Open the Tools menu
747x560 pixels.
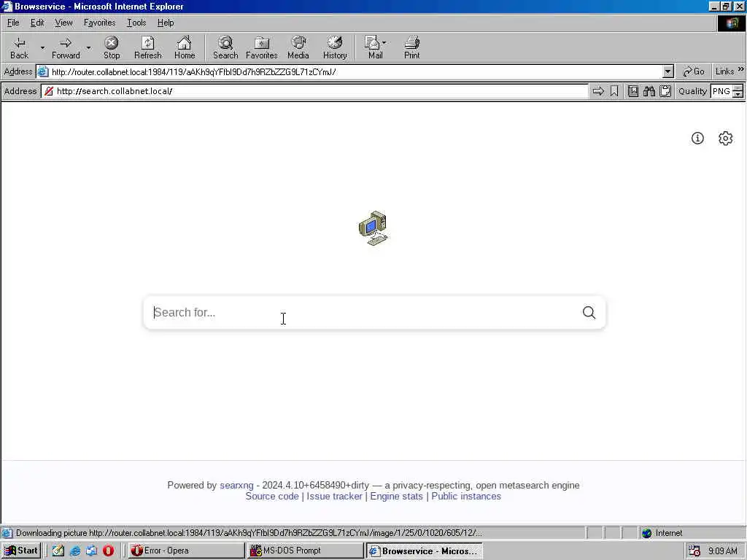136,23
